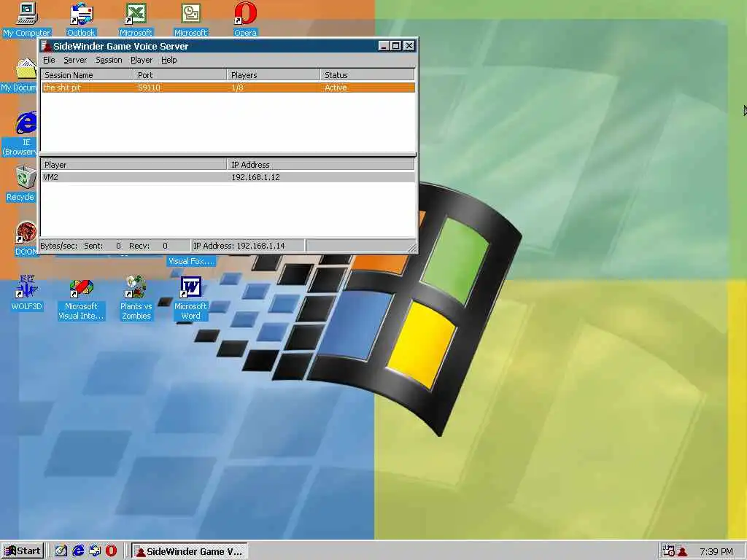Open the Player menu
Viewport: 747px width, 560px height.
[x=142, y=60]
